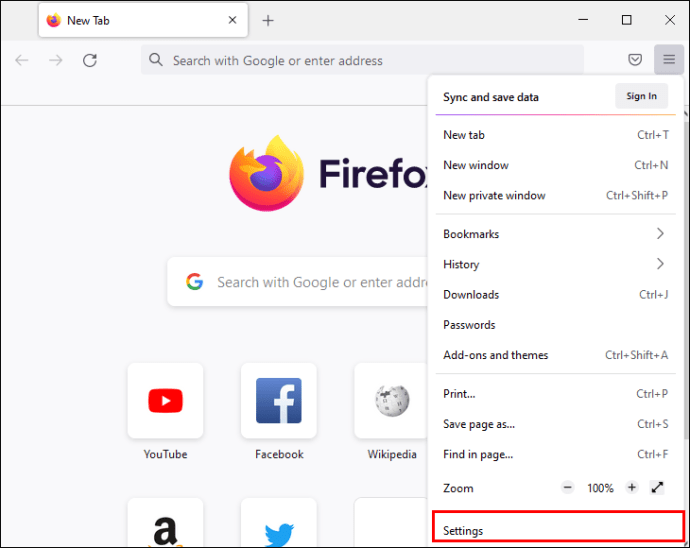This screenshot has width=690, height=548.
Task: Expand the History submenu
Action: pyautogui.click(x=555, y=264)
